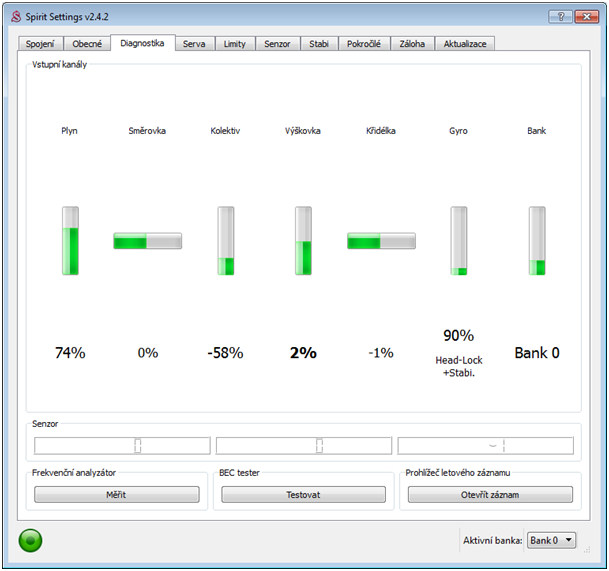This screenshot has width=609, height=571.
Task: Open the Senzor tab
Action: 277,44
